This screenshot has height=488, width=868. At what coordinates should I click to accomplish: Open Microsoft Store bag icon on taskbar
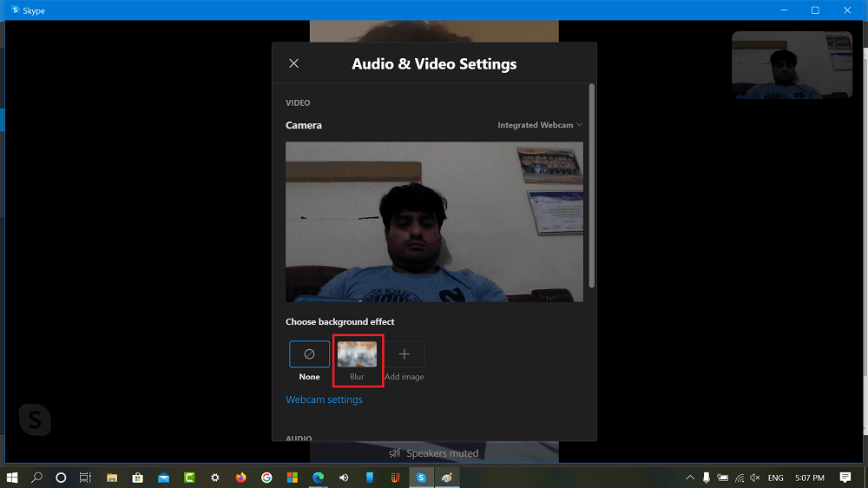[x=137, y=478]
